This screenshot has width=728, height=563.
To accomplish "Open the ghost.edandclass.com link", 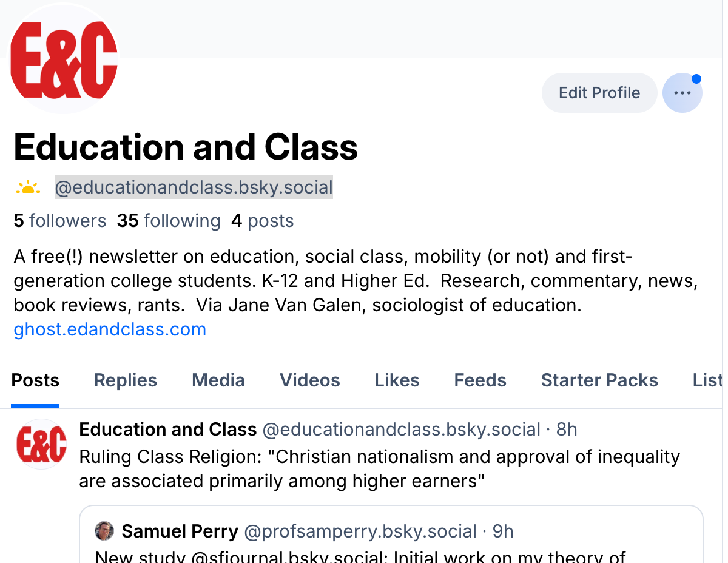I will point(110,329).
